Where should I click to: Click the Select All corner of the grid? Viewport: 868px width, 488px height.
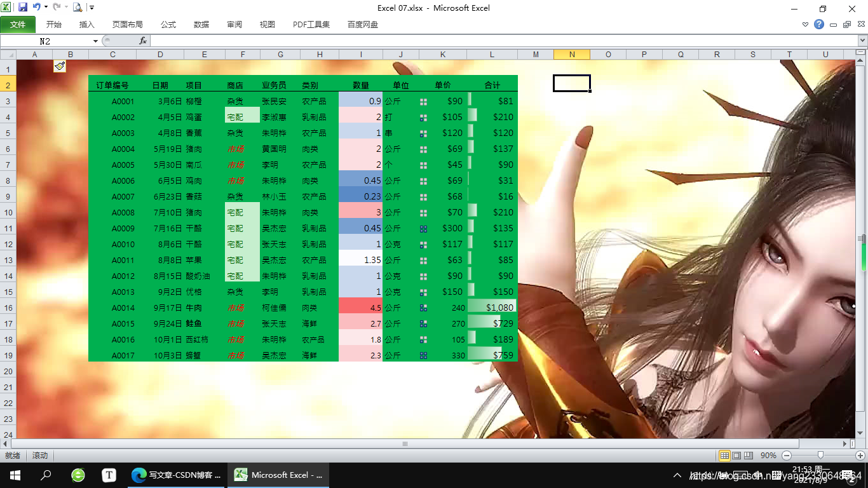8,55
